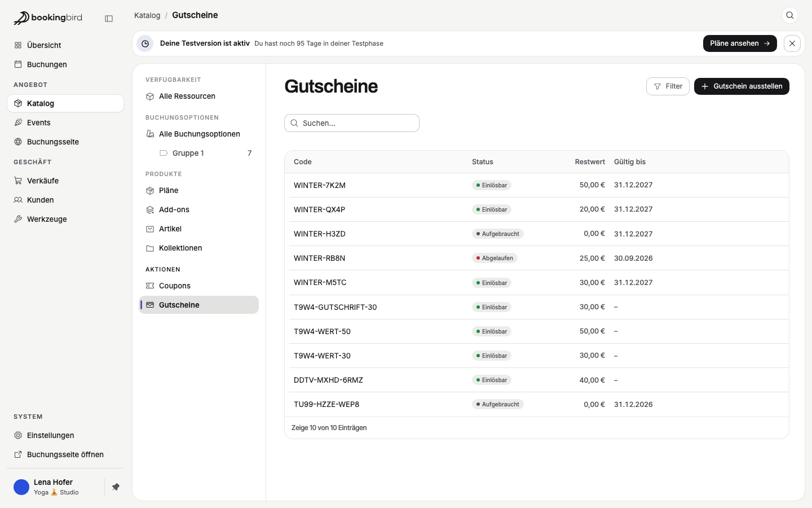Click Pläne ansehen button
Screen dimensions: 812x508
pyautogui.click(x=740, y=43)
